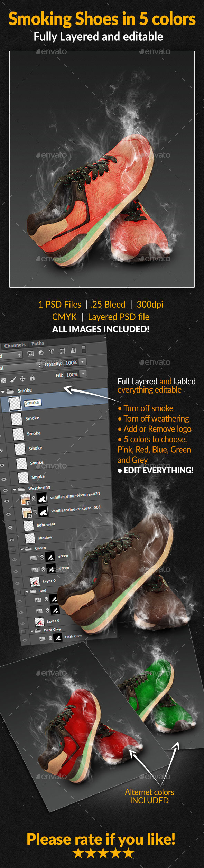This screenshot has width=204, height=868.
Task: Show the Dark Grey group visibility box
Action: pyautogui.click(x=24, y=632)
